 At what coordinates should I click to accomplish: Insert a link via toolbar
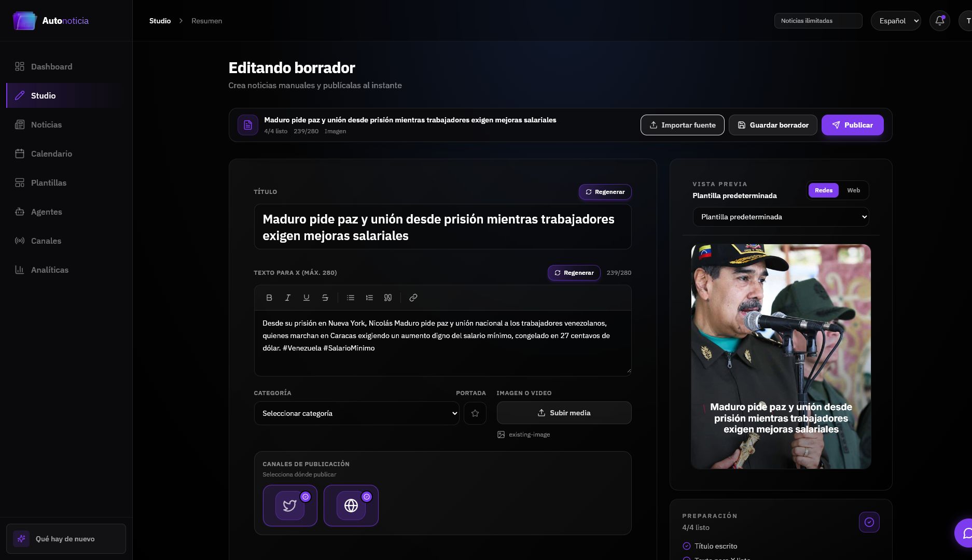tap(413, 298)
